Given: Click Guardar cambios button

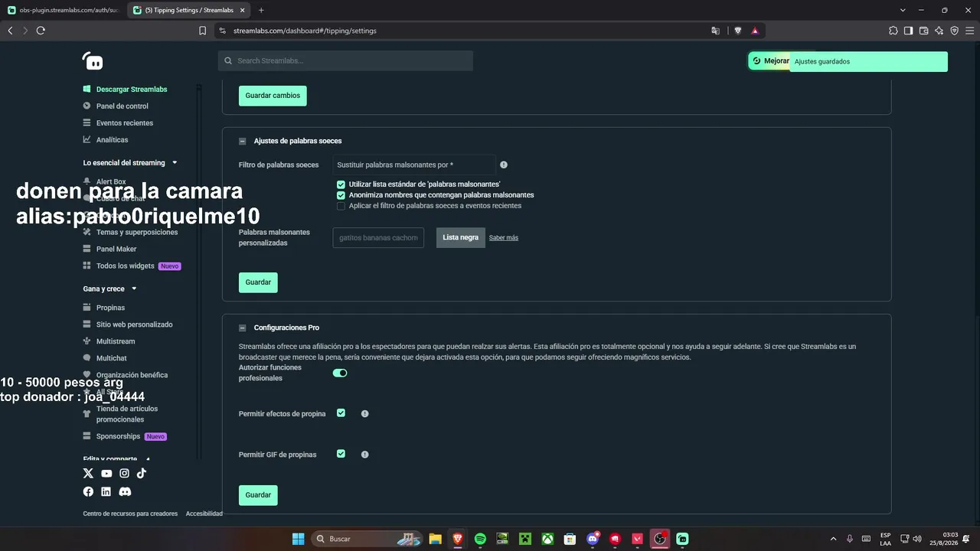Looking at the screenshot, I should click(x=273, y=96).
